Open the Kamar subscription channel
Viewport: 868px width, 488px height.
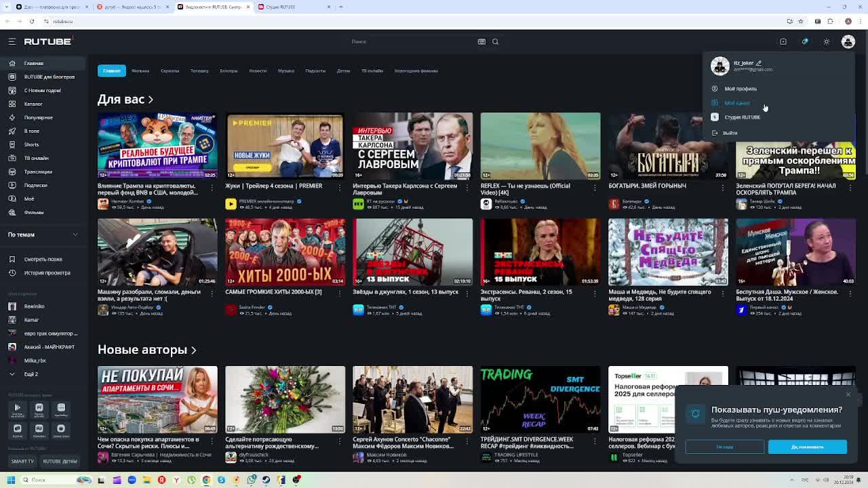(x=31, y=320)
